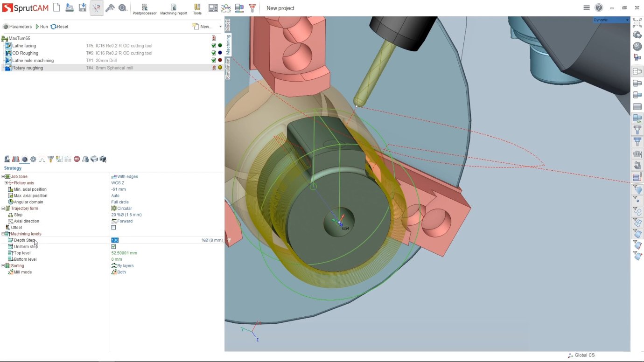
Task: Click the red M-code round icon
Action: [77, 159]
